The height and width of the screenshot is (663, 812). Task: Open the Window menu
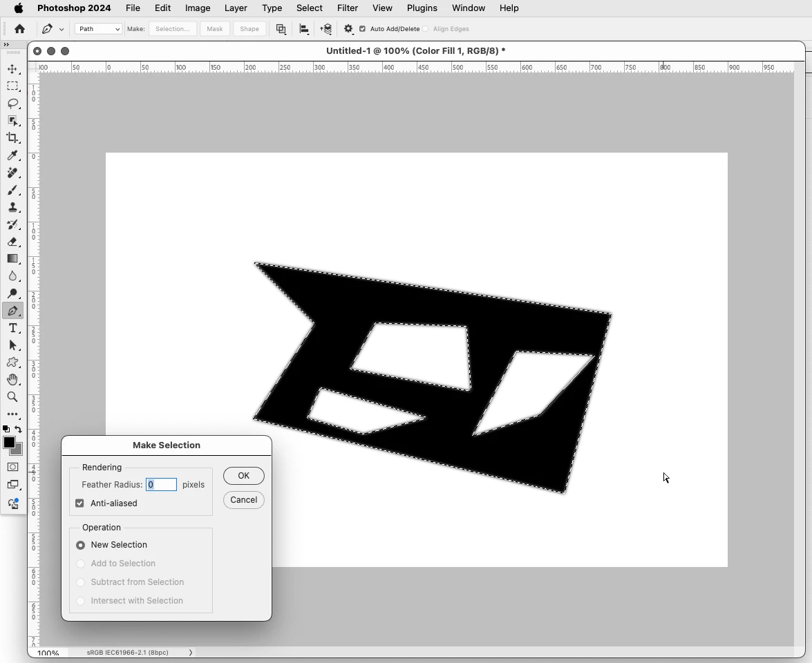click(x=468, y=8)
